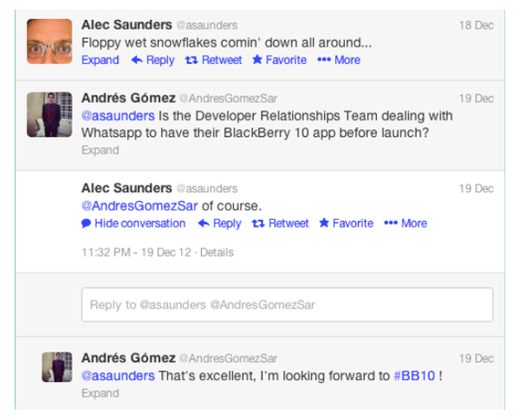Screen dimensions: 520x420
Task: Open the @AndresGomezSar mention link
Action: pyautogui.click(x=140, y=206)
